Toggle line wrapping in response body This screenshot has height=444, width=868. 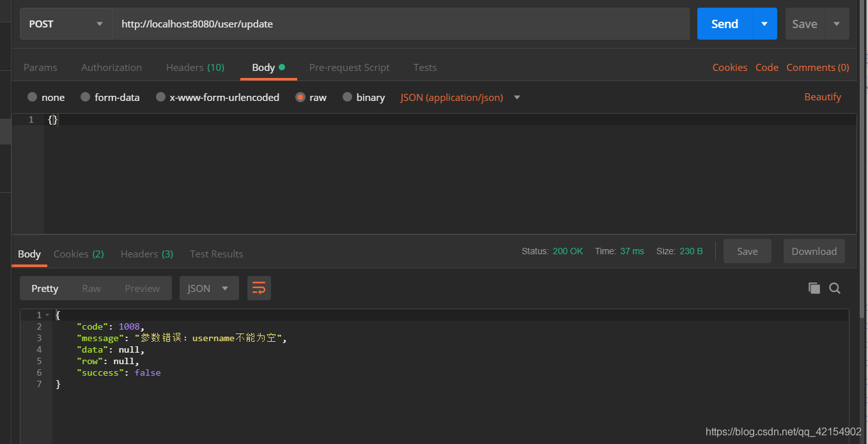[259, 288]
